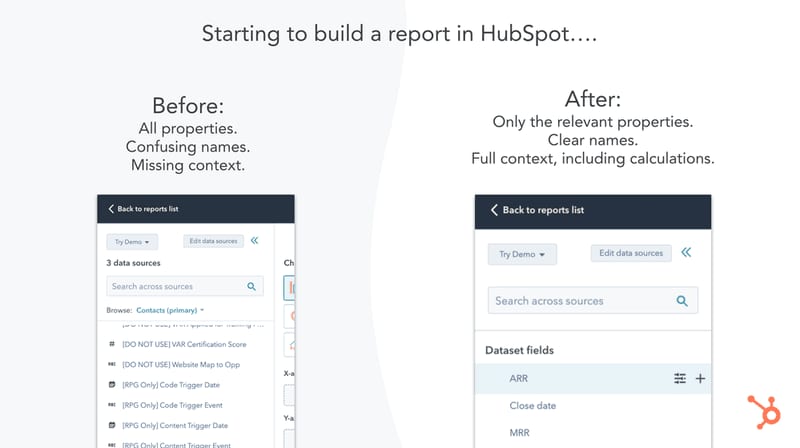Image resolution: width=800 pixels, height=448 pixels.
Task: Collapse the After sidebar with the double-chevron icon
Action: pos(686,252)
